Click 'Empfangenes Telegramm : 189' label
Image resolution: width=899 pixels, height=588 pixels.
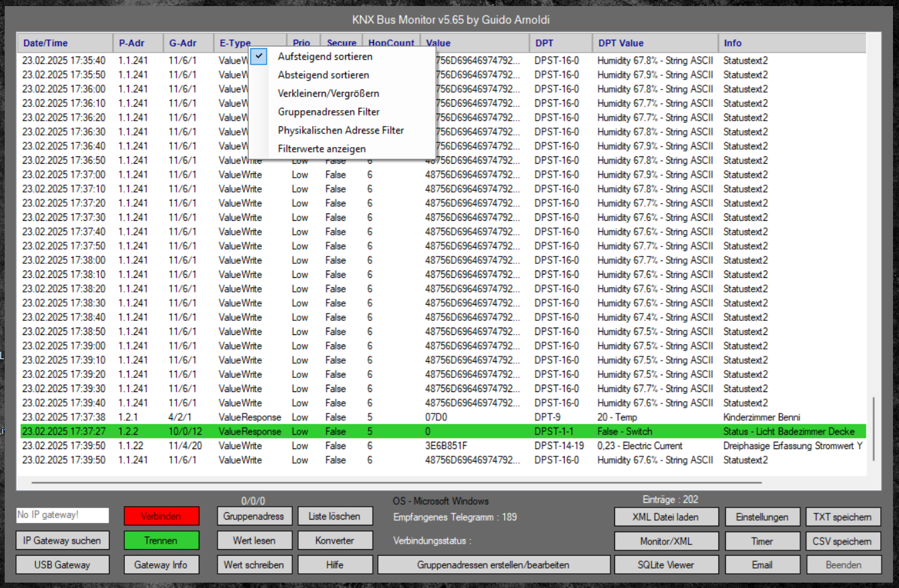[455, 517]
